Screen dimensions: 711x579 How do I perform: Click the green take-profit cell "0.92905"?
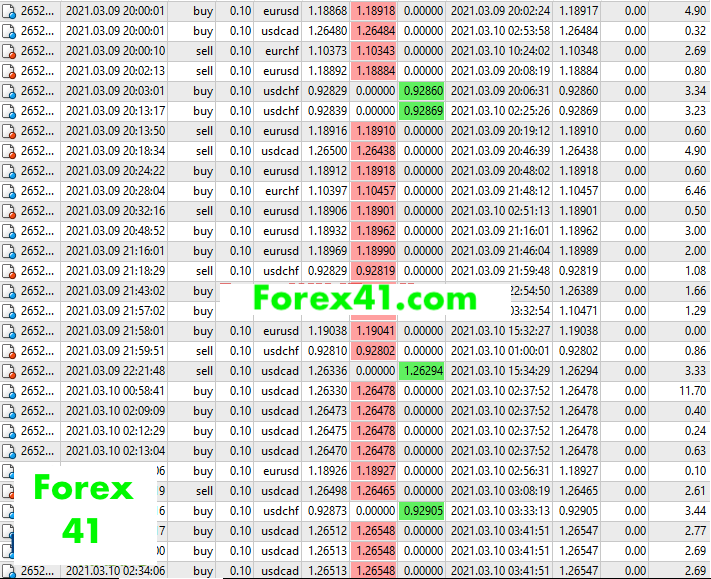tap(422, 511)
